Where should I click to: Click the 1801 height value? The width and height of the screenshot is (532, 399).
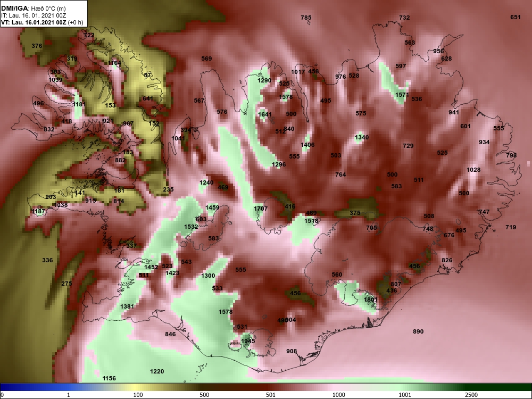(370, 300)
